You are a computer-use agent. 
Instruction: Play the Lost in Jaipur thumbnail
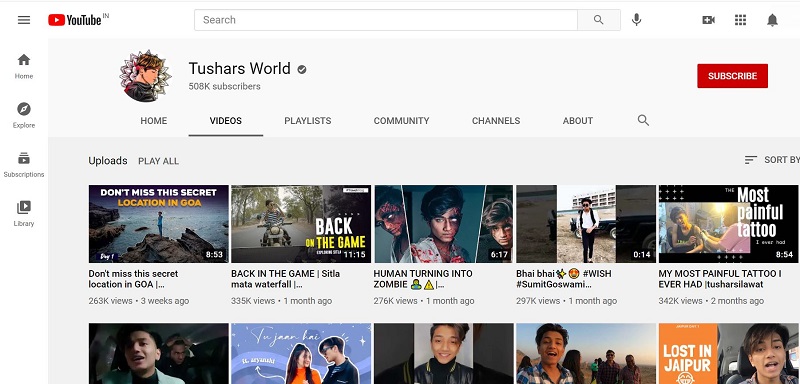click(x=728, y=353)
